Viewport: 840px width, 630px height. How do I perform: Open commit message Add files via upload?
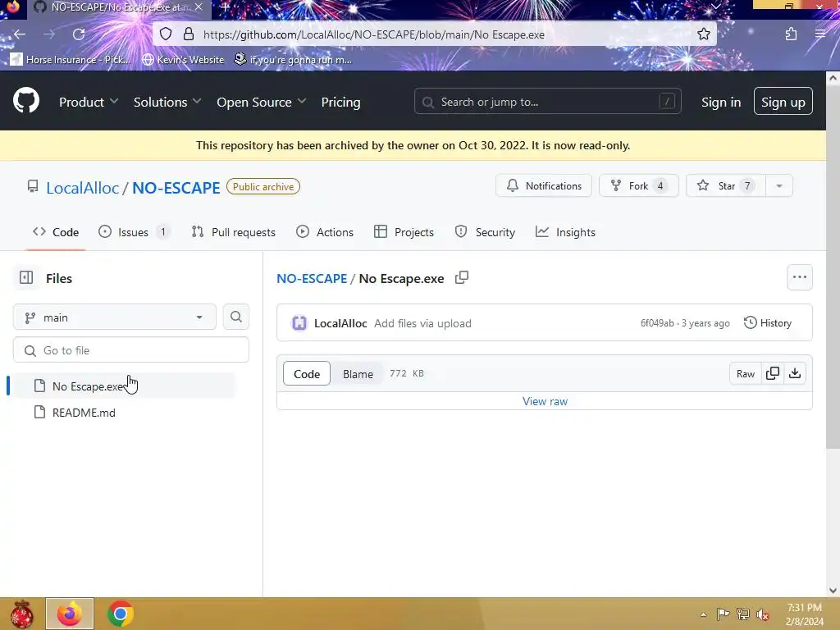pos(422,323)
